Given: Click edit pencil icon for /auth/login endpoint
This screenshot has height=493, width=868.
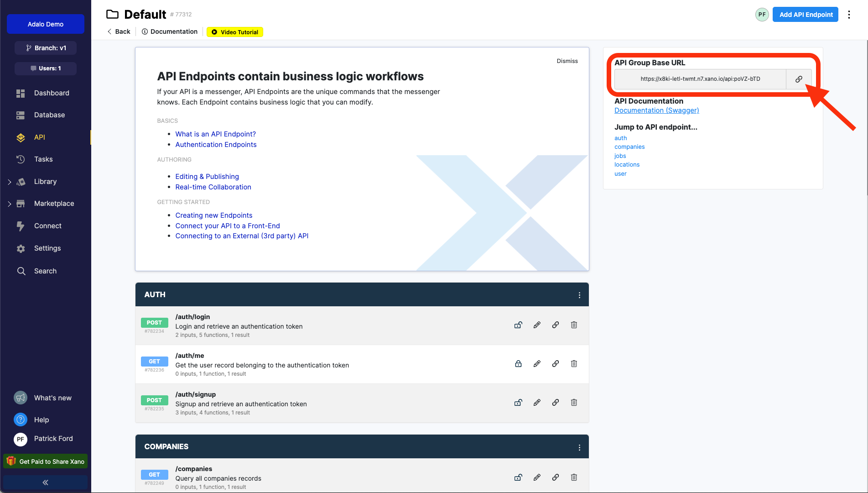Looking at the screenshot, I should click(x=537, y=325).
